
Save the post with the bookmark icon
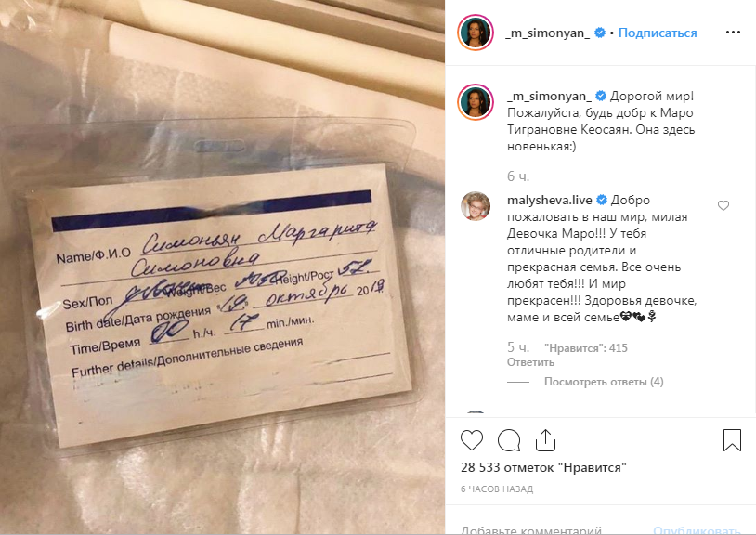coord(732,440)
